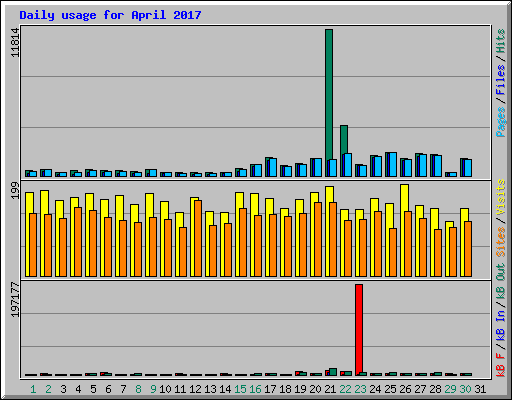Click day 7 on the x-axis

(123, 389)
